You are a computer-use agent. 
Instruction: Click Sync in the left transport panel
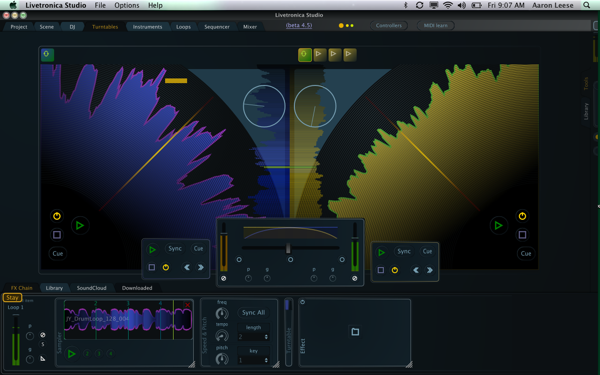(x=175, y=248)
